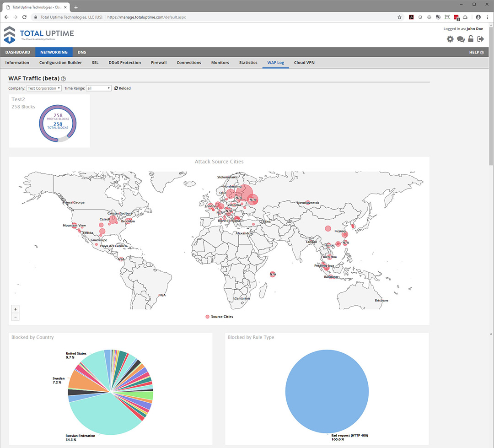Open the Chrome three-dot menu
The image size is (494, 448).
coord(488,17)
